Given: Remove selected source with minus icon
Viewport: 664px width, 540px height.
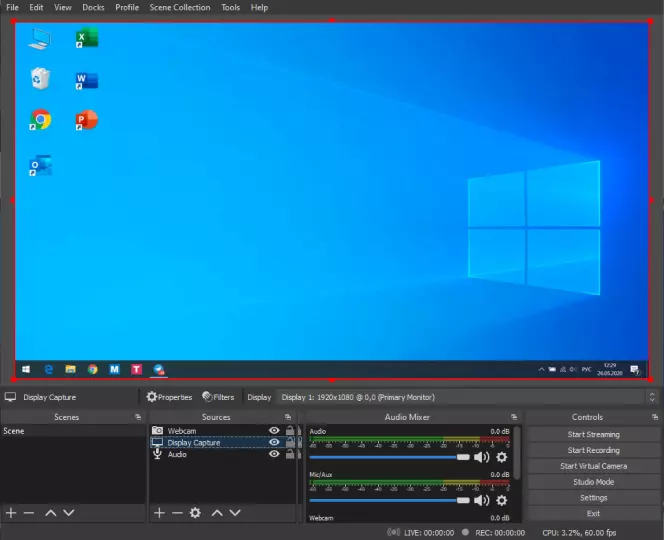Looking at the screenshot, I should [177, 513].
